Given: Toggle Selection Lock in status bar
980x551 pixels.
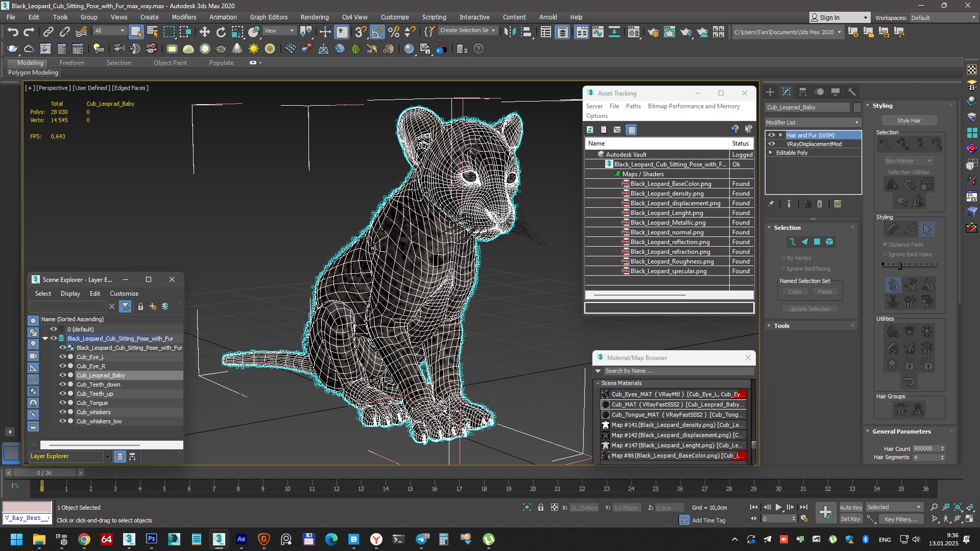Looking at the screenshot, I should (x=541, y=507).
